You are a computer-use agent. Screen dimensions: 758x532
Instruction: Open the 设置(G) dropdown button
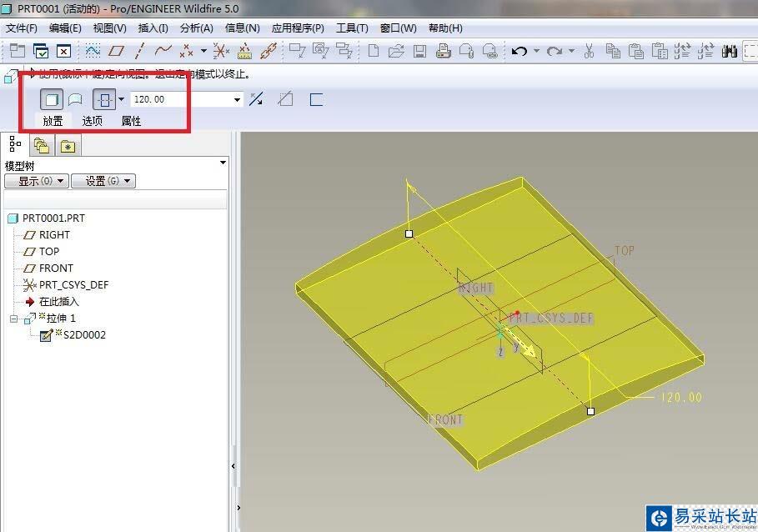tap(103, 181)
